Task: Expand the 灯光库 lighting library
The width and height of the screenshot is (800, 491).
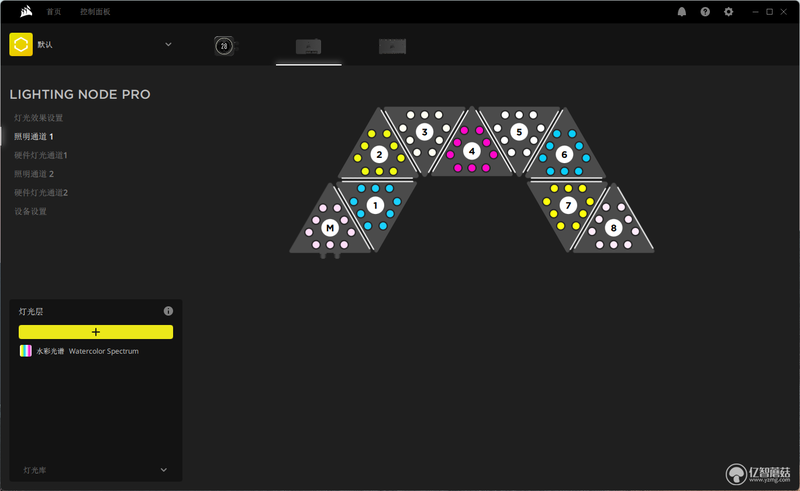Action: coord(96,470)
